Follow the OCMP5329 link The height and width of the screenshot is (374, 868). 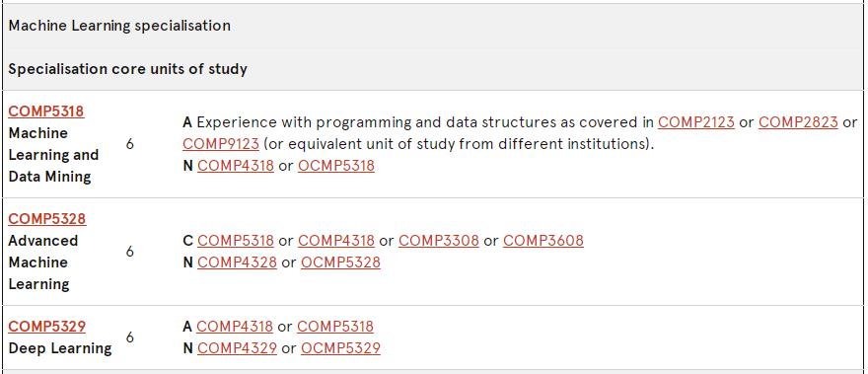point(340,348)
